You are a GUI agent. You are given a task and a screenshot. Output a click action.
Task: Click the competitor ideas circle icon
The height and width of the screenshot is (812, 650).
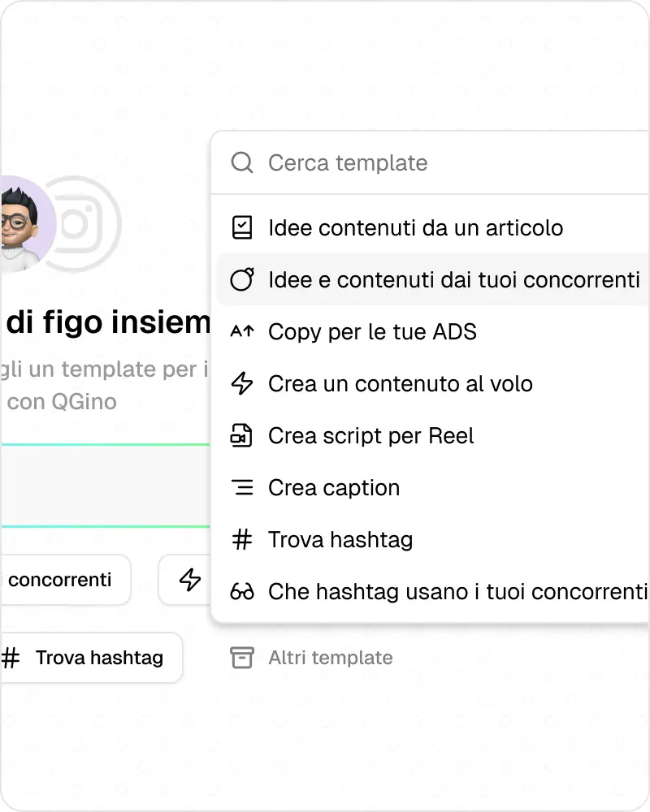[x=242, y=279]
